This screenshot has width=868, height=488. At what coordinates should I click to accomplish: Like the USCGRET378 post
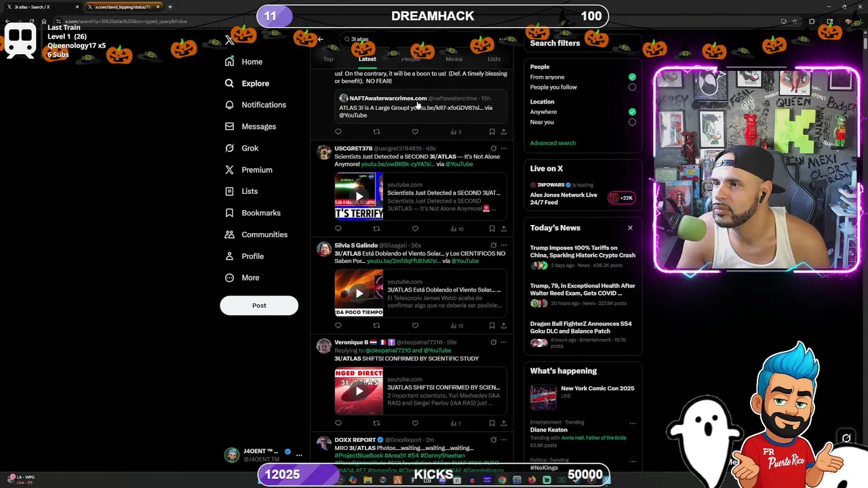click(415, 228)
